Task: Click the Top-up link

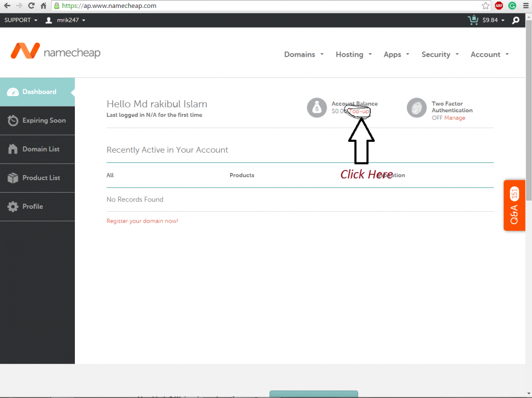Action: 359,111
